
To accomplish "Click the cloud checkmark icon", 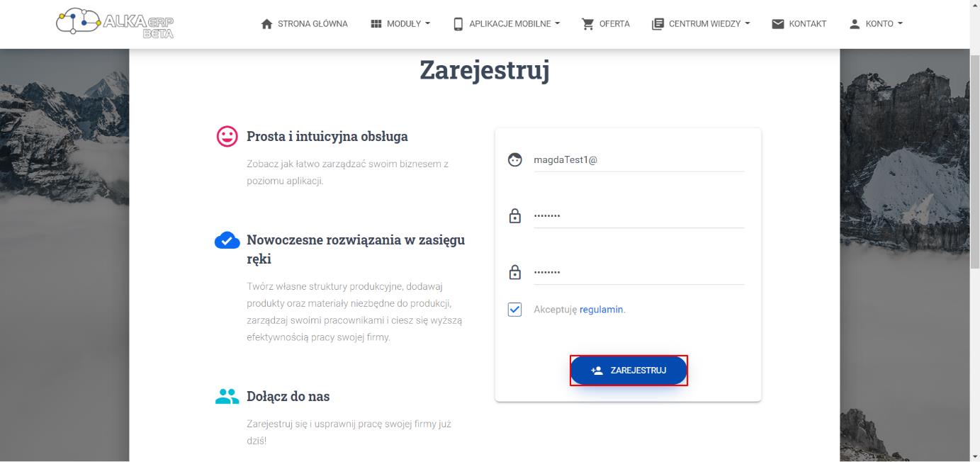I will click(x=227, y=240).
